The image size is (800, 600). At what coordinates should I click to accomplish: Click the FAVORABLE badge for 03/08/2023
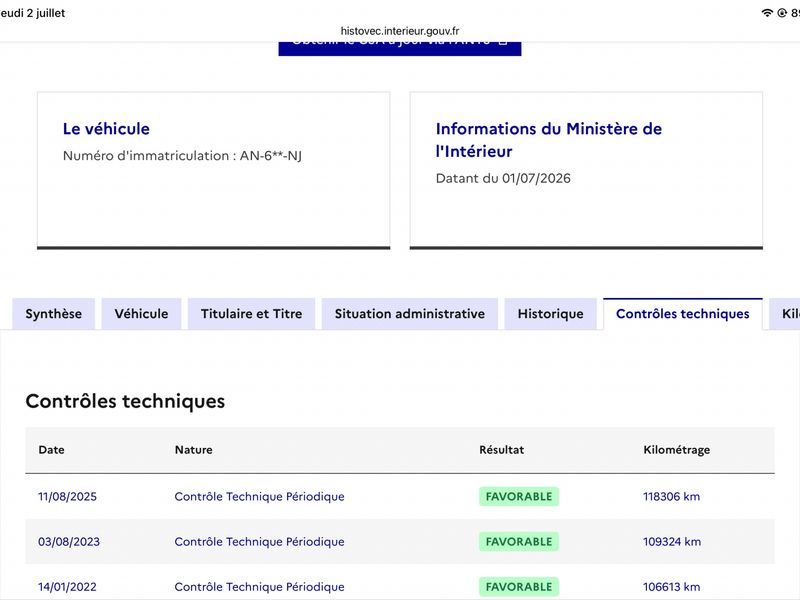(519, 541)
